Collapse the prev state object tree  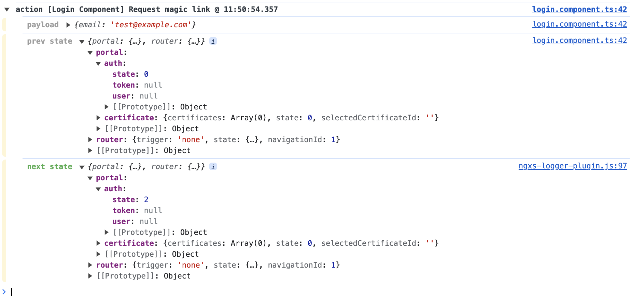(x=82, y=42)
